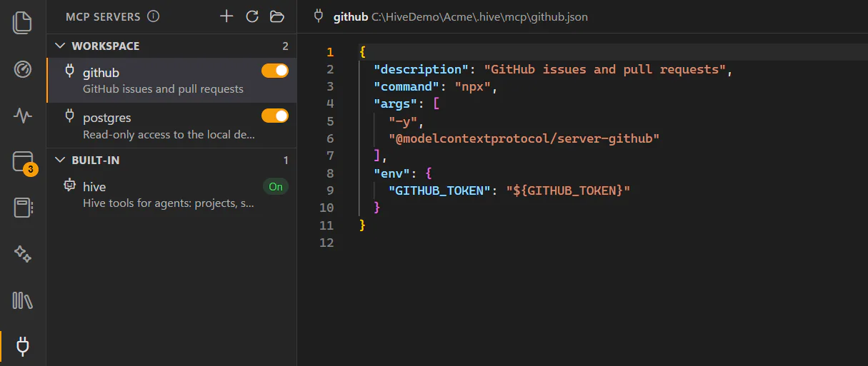The image size is (868, 366).
Task: Open the activity pulse icon in sidebar
Action: tap(23, 115)
